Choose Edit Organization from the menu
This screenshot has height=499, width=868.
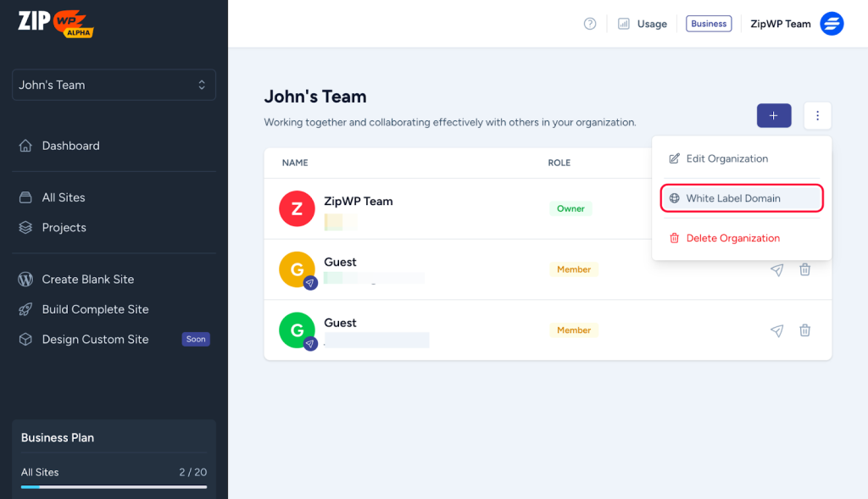(x=726, y=158)
